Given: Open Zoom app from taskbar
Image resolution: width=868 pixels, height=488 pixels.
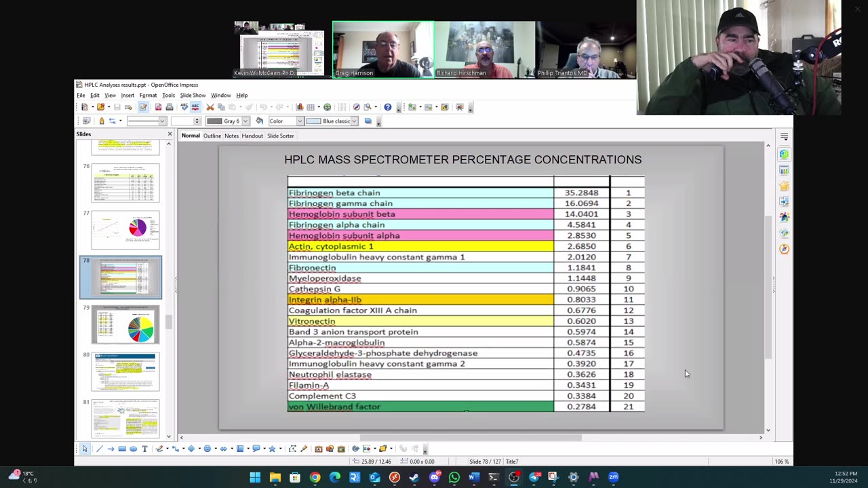Looking at the screenshot, I should (614, 477).
